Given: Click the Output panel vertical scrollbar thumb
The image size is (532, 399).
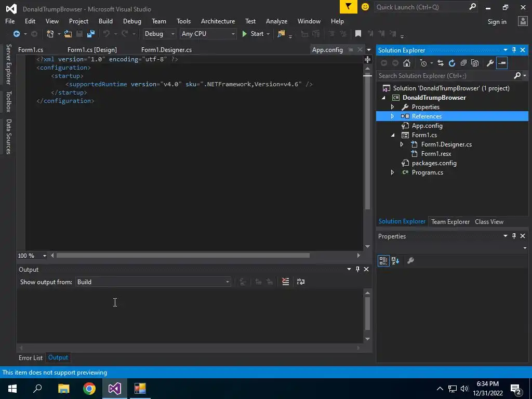Looking at the screenshot, I should [367, 313].
